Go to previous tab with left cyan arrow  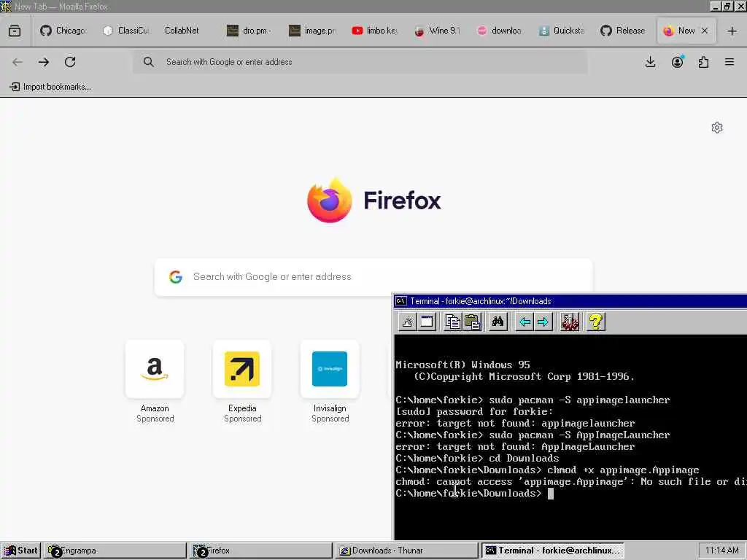pyautogui.click(x=525, y=322)
